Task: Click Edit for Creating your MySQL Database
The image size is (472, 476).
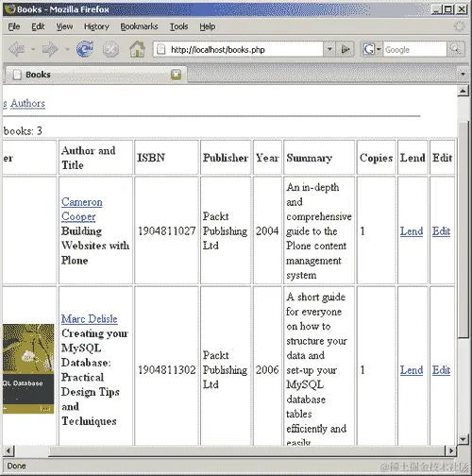Action: 441,370
